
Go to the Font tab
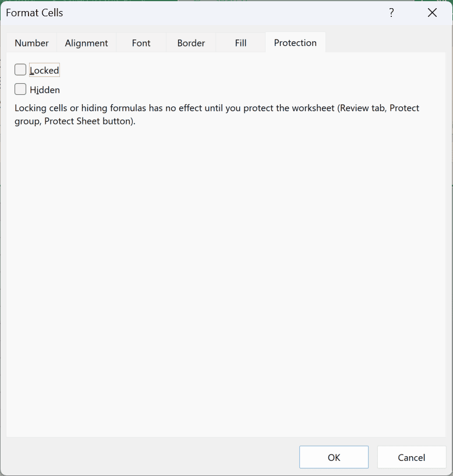pyautogui.click(x=141, y=43)
